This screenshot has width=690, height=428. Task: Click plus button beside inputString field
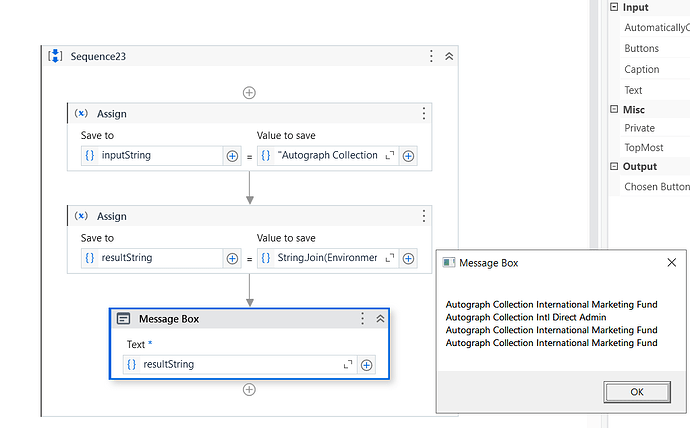[232, 156]
